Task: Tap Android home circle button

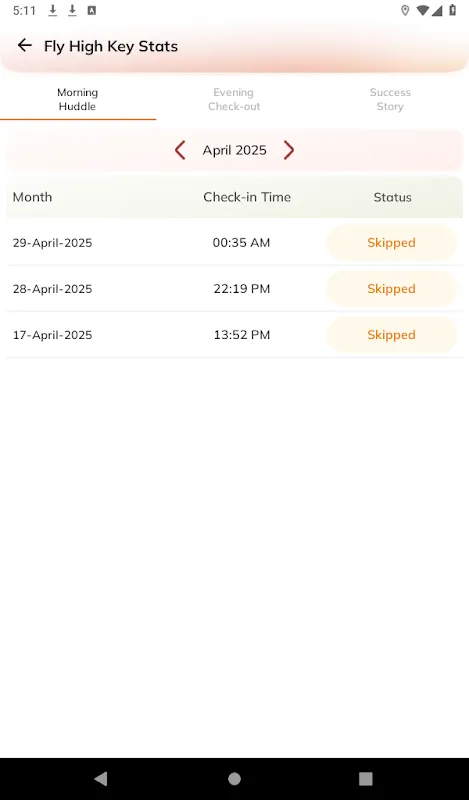Action: (x=234, y=779)
